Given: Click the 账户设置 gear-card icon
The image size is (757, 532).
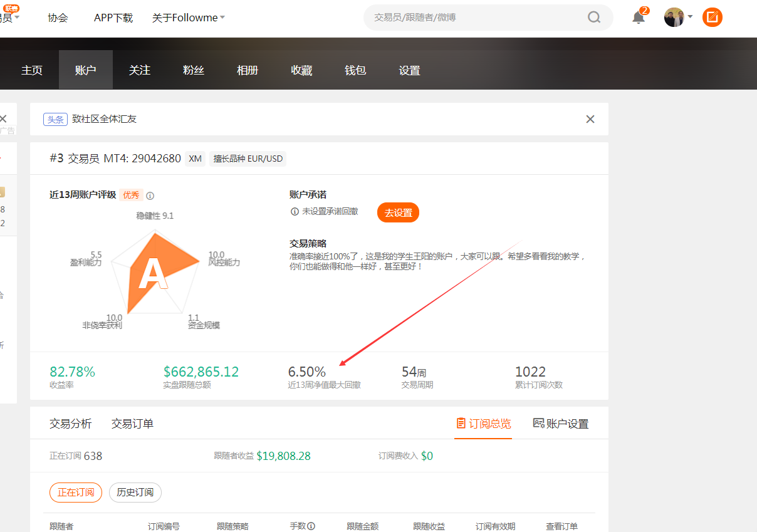Looking at the screenshot, I should pyautogui.click(x=539, y=423).
